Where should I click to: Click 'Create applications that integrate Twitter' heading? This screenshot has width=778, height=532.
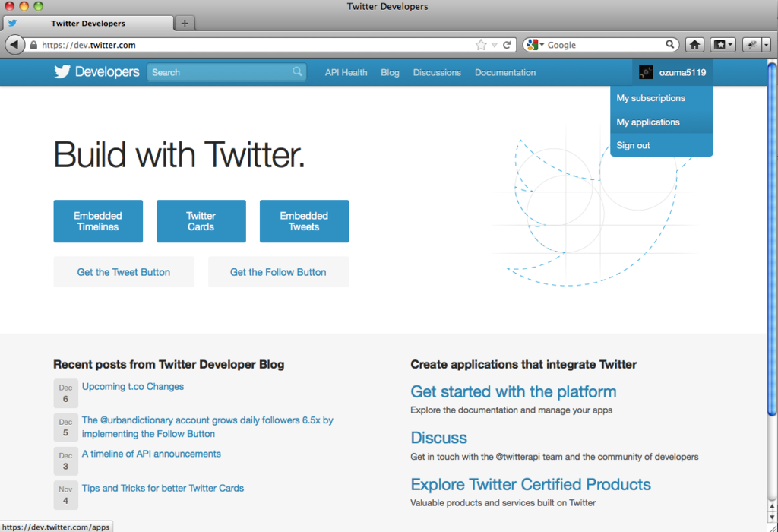pos(523,364)
